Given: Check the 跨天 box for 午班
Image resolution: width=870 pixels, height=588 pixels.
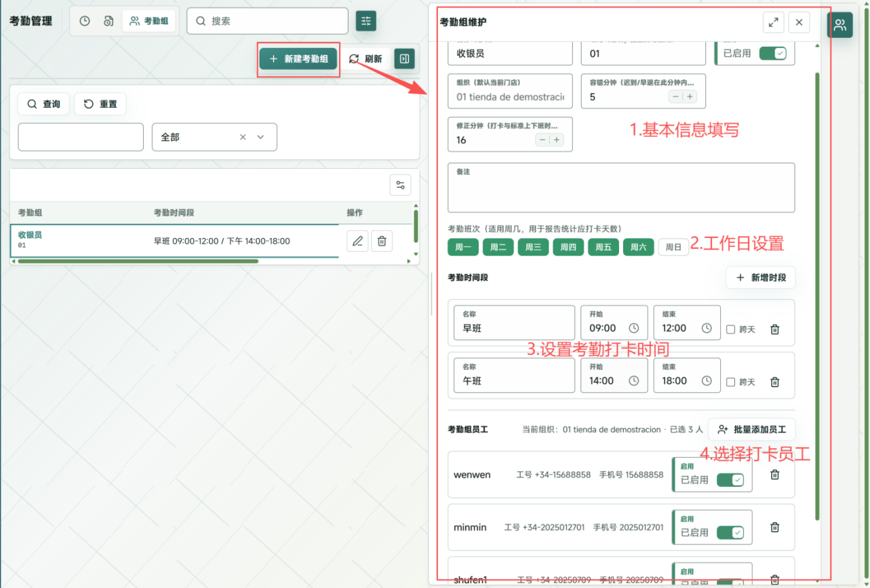Looking at the screenshot, I should [730, 382].
